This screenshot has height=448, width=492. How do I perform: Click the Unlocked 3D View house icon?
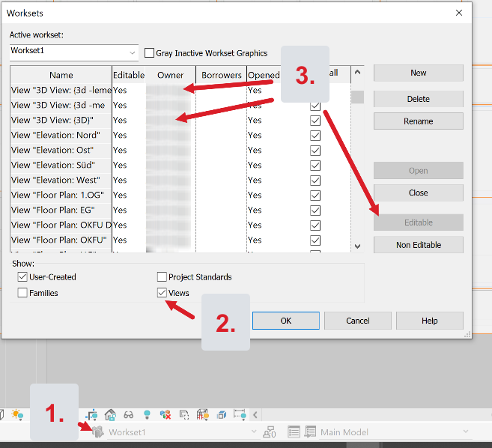tap(110, 415)
